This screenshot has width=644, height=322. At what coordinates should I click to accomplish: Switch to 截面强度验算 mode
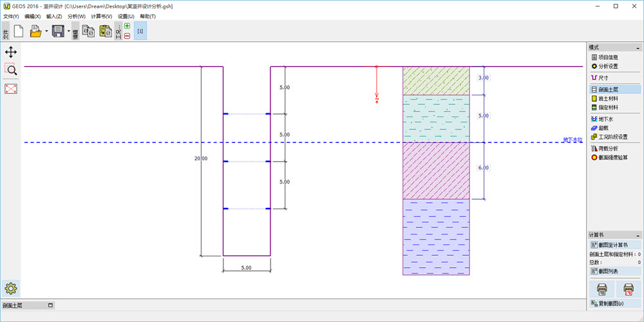point(614,157)
